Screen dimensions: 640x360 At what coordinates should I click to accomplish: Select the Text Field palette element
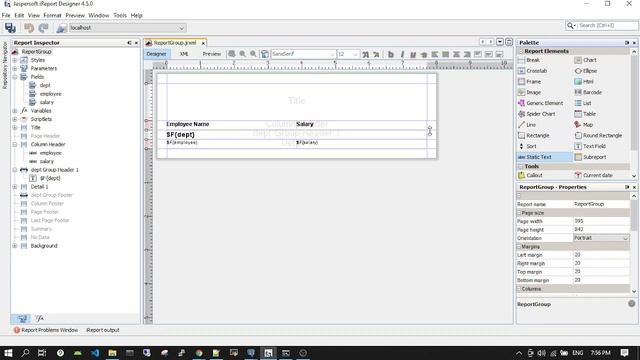pos(590,146)
